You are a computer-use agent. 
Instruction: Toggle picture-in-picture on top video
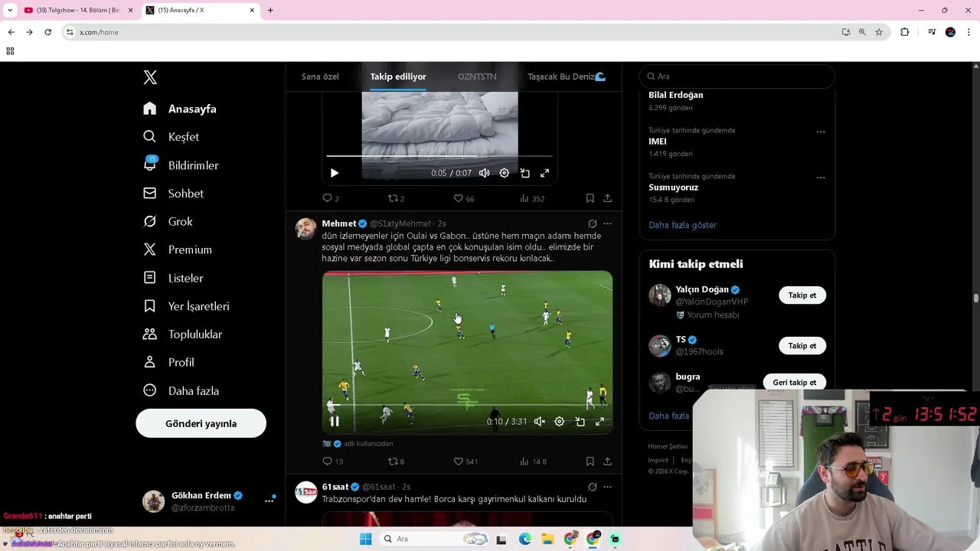(524, 173)
